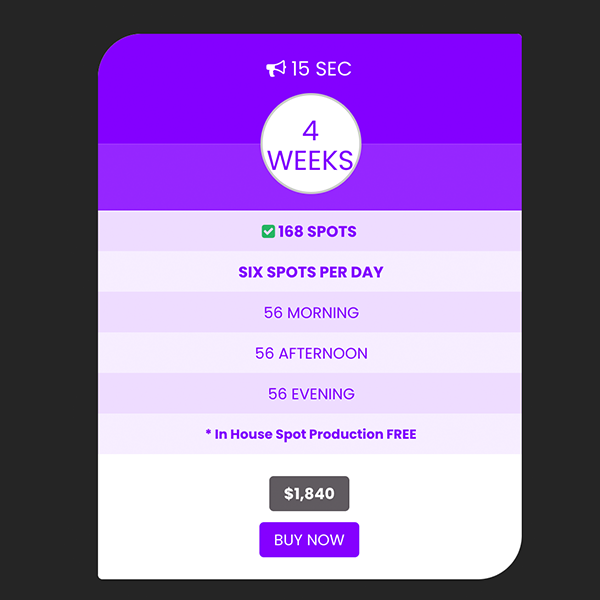
Task: Click the SIX SPOTS PER DAY row
Action: point(310,272)
